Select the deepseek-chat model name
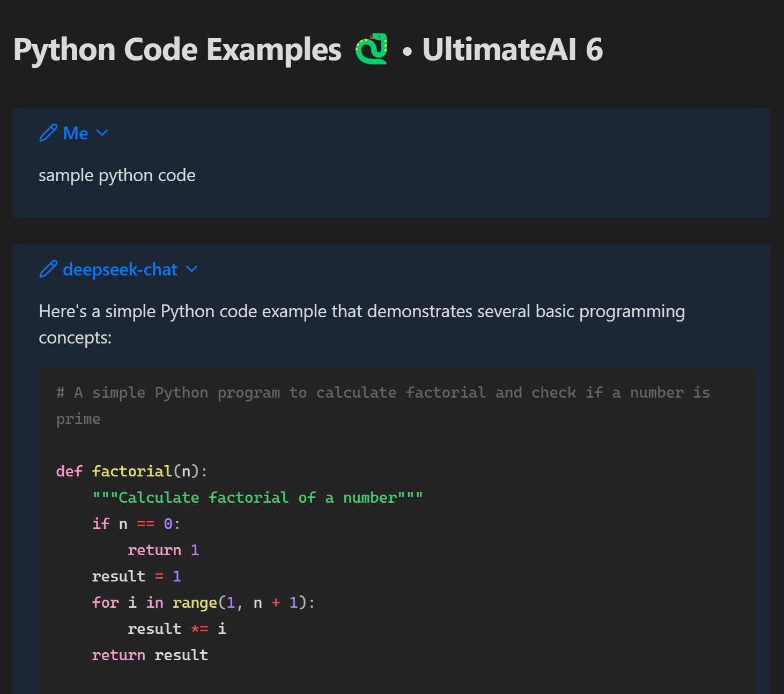Viewport: 784px width, 694px height. click(x=120, y=269)
